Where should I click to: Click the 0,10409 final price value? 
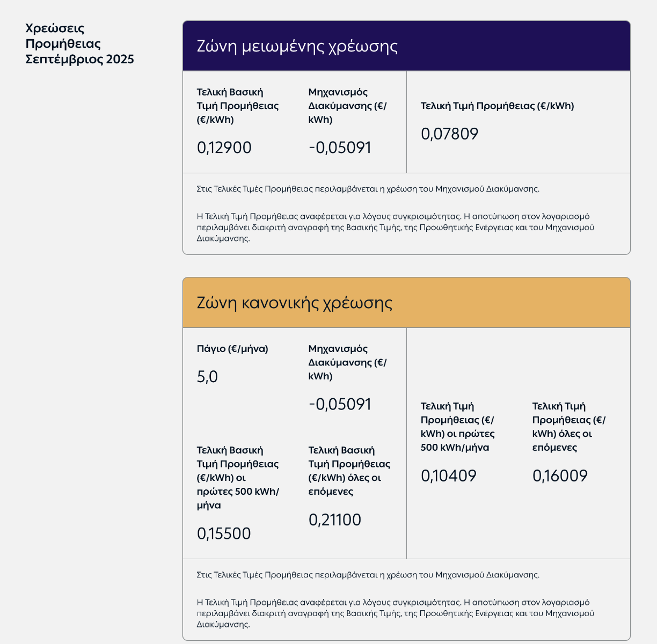(x=449, y=475)
